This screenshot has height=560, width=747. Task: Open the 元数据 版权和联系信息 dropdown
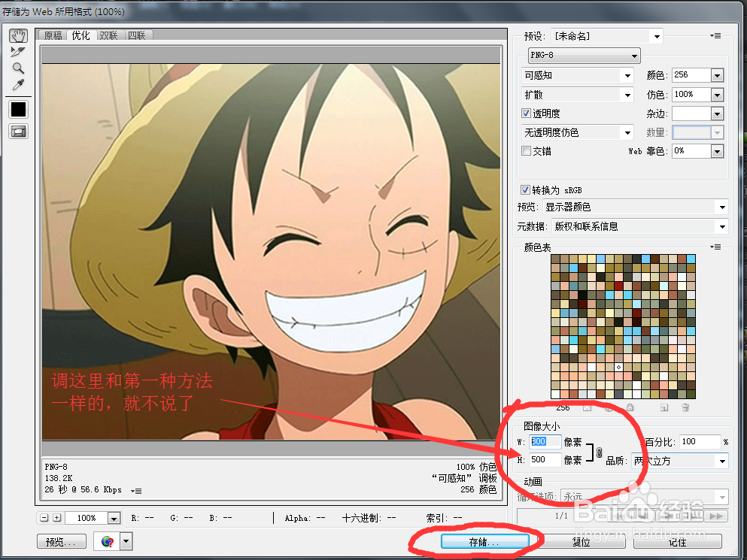pos(640,227)
